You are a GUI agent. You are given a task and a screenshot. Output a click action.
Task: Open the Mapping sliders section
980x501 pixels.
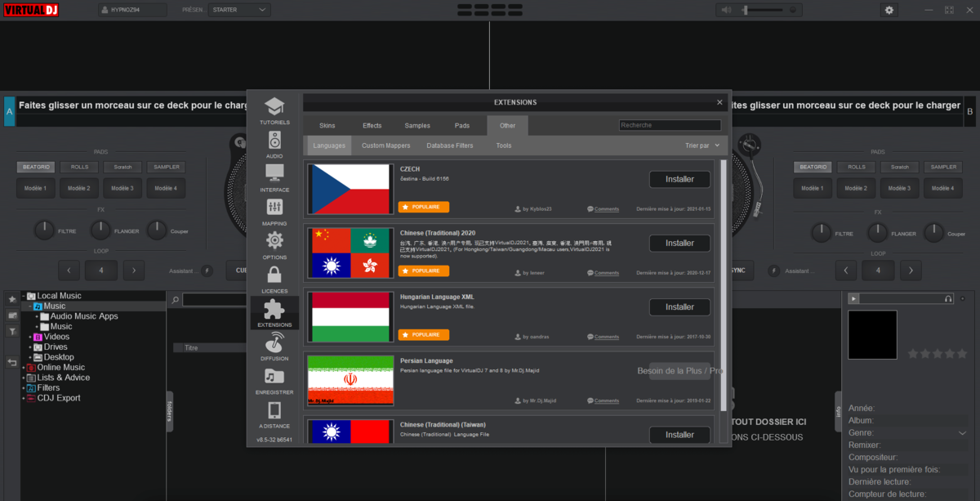(274, 212)
